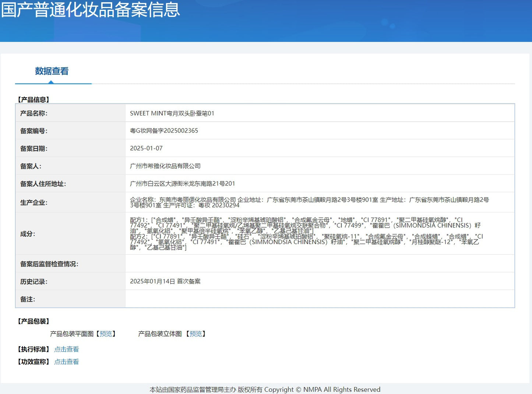This screenshot has width=532, height=394.
Task: Click the filing date 2025-01-07
Action: (x=146, y=148)
